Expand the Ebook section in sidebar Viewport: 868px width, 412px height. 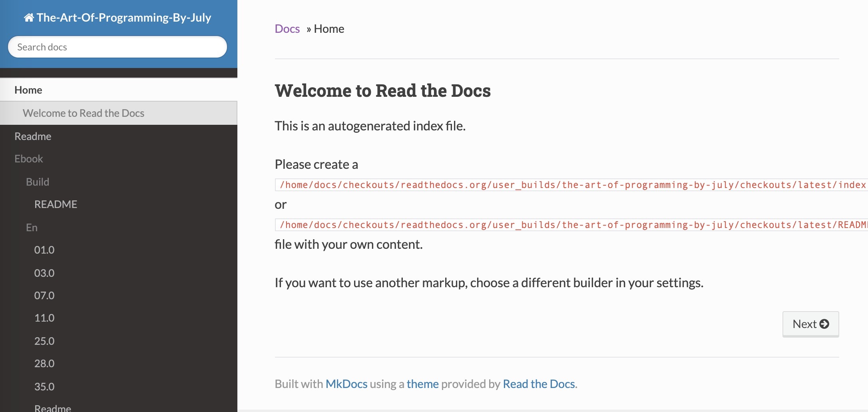pyautogui.click(x=29, y=159)
